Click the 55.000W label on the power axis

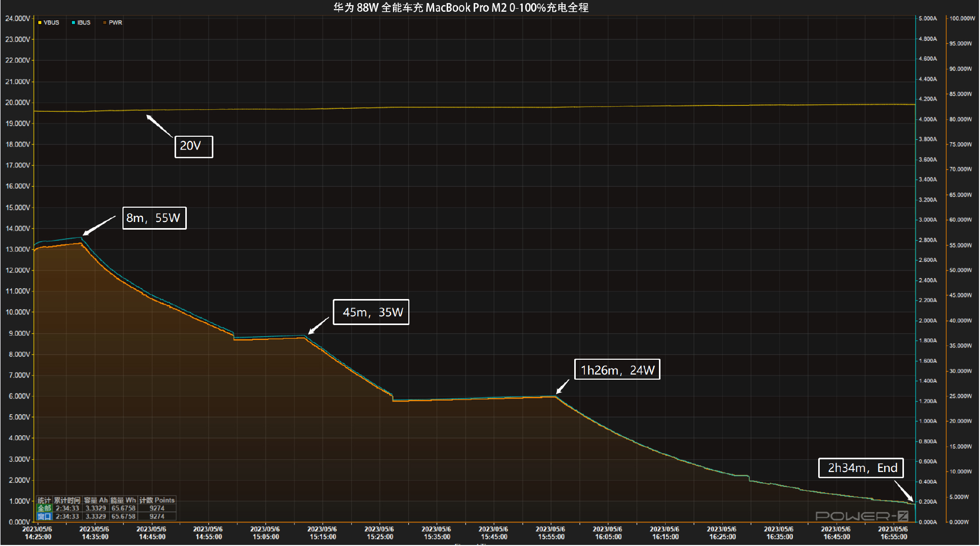961,245
